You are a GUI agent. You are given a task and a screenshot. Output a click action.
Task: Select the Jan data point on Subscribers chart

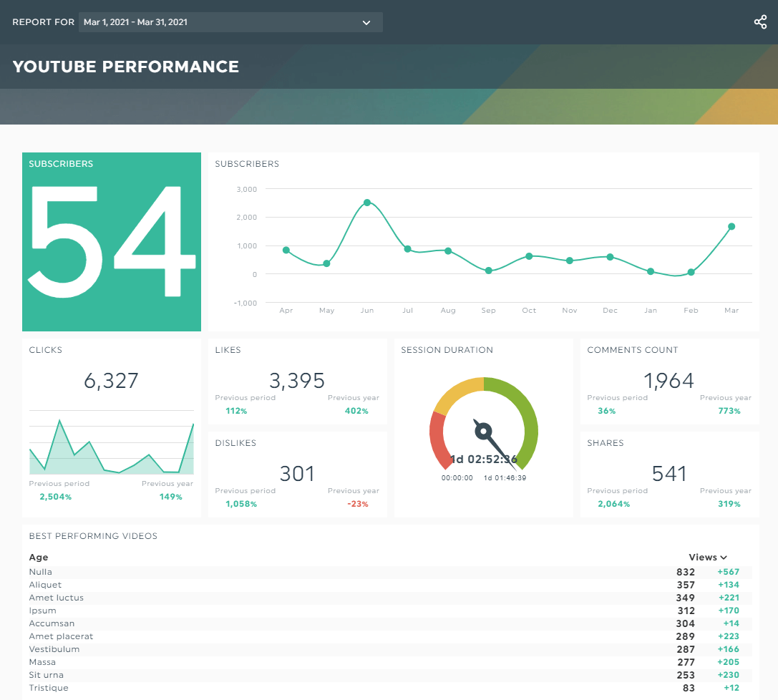[x=651, y=271]
